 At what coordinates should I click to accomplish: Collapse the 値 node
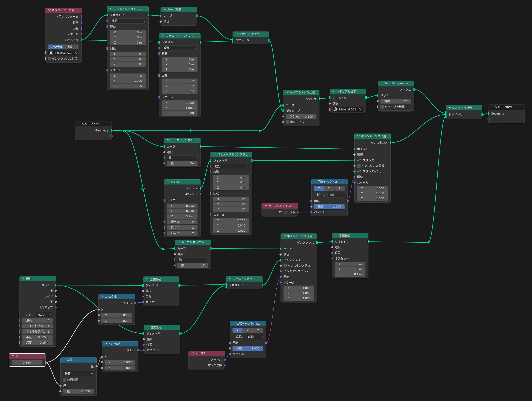13,356
